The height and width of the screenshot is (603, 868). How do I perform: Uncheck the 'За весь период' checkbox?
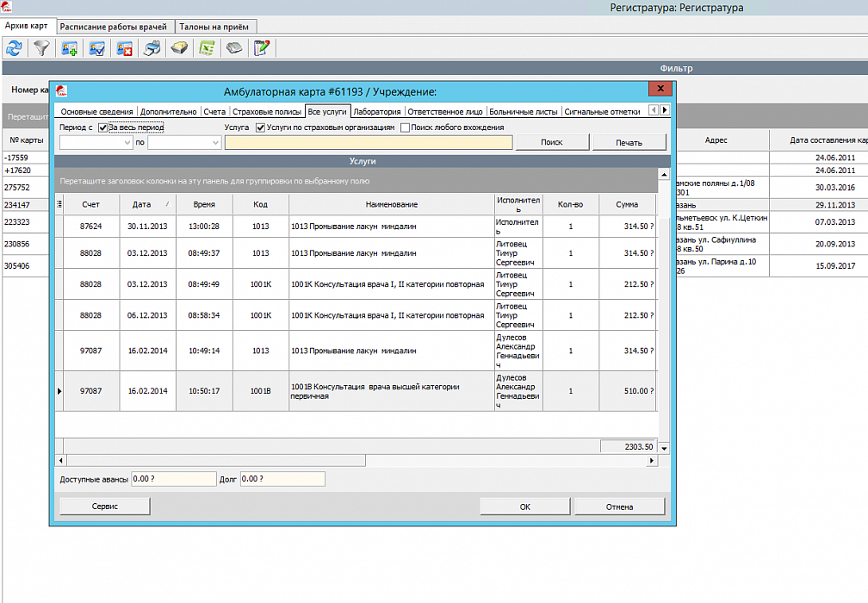(102, 127)
